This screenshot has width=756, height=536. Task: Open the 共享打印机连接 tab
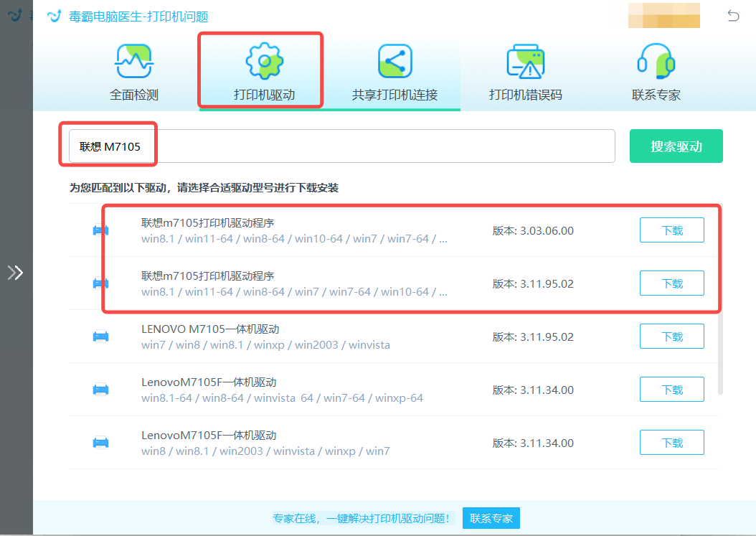pyautogui.click(x=394, y=72)
